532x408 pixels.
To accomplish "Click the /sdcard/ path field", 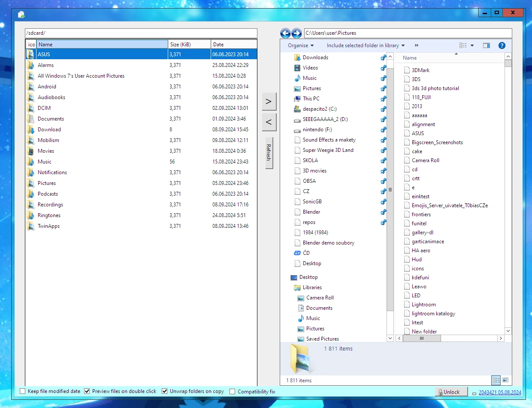I will (x=141, y=33).
